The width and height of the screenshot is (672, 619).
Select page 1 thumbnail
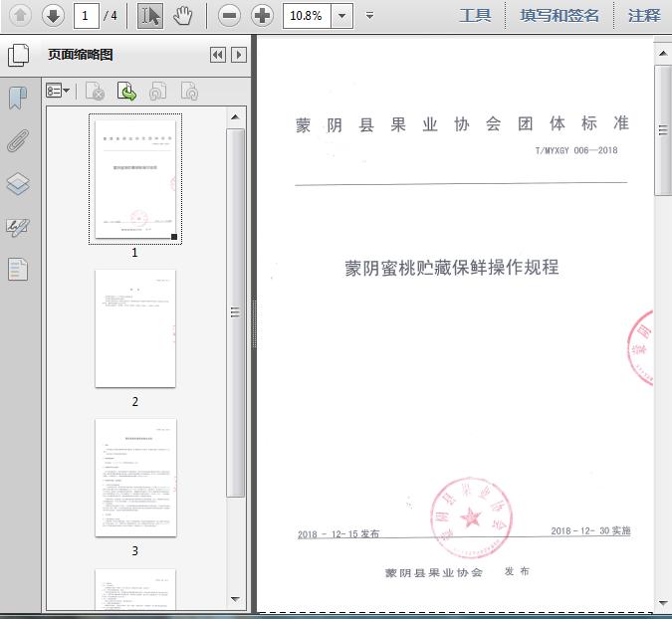135,179
